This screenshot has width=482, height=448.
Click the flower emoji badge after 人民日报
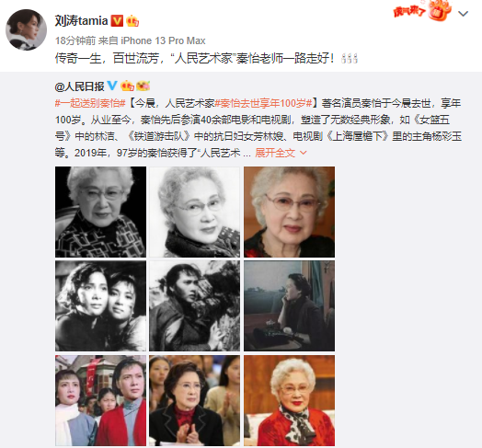tap(143, 86)
